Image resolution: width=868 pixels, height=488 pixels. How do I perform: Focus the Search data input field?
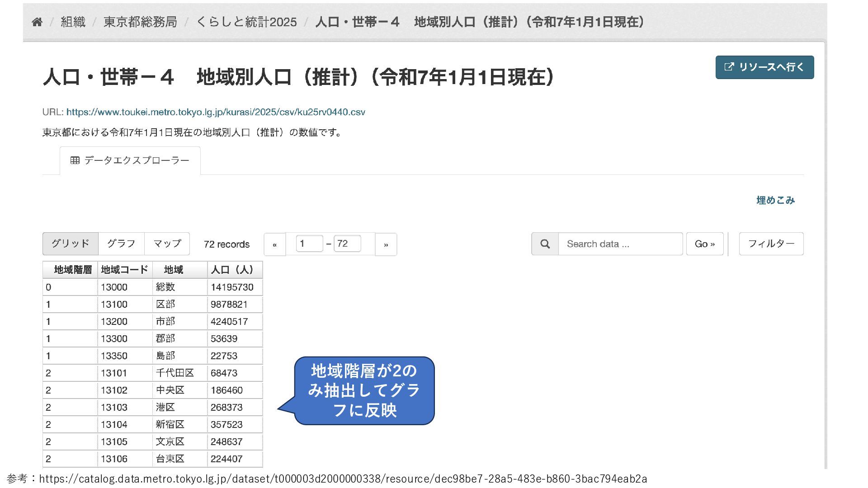coord(620,244)
